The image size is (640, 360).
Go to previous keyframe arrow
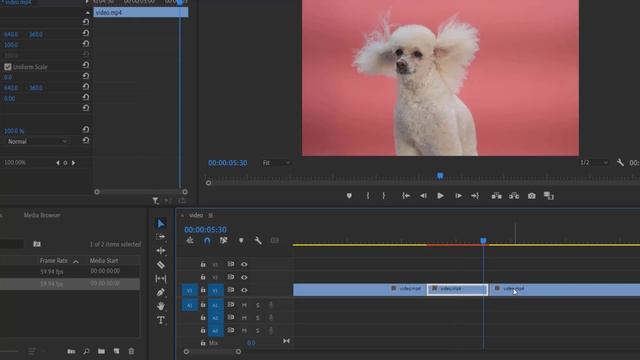(58, 163)
